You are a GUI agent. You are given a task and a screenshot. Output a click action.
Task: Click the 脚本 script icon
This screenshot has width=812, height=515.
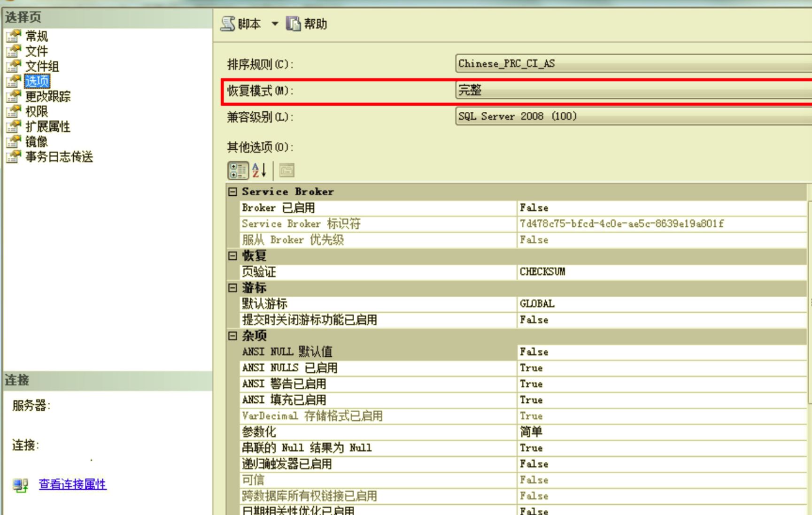tap(228, 23)
